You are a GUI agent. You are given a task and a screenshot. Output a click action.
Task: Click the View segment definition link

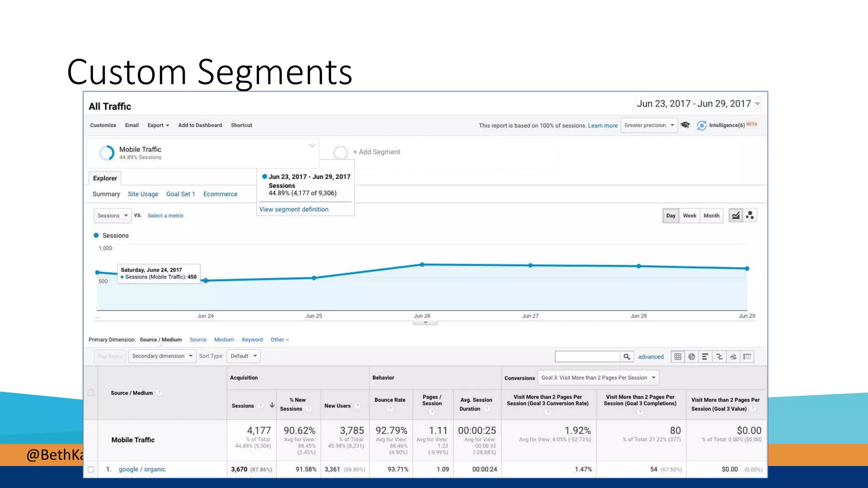pos(294,209)
